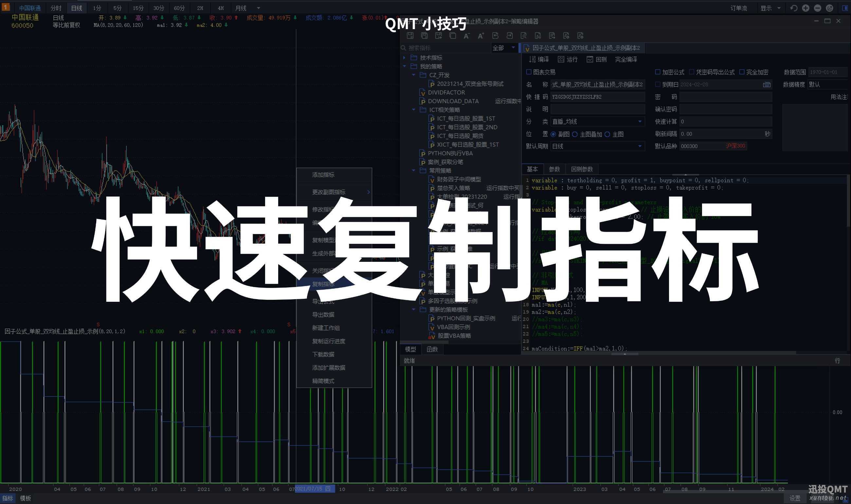This screenshot has width=851, height=504.
Task: Click the search magnifier icon beside 搜索指标
Action: tap(404, 48)
